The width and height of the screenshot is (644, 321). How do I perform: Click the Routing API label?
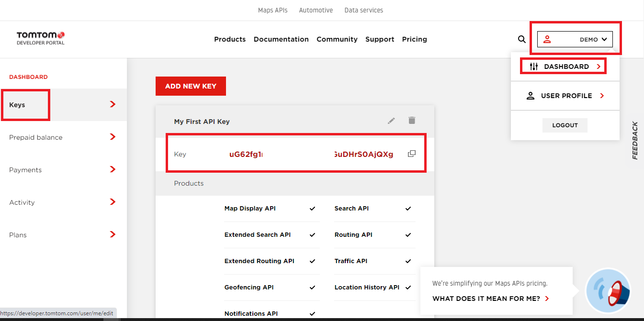coord(353,235)
